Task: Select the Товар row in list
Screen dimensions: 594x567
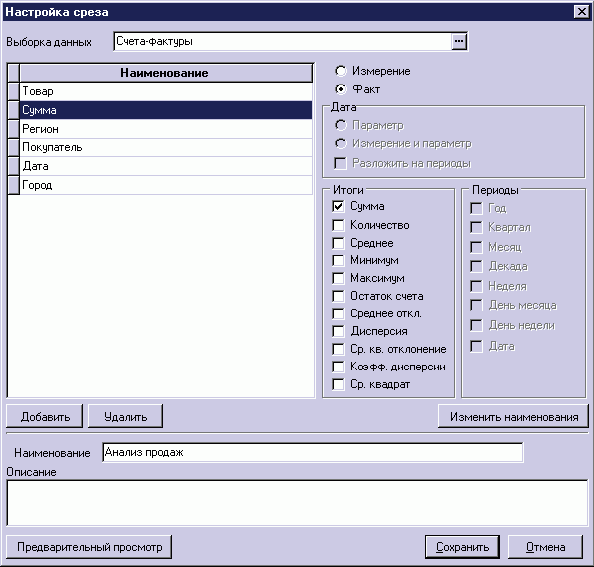Action: (x=166, y=91)
